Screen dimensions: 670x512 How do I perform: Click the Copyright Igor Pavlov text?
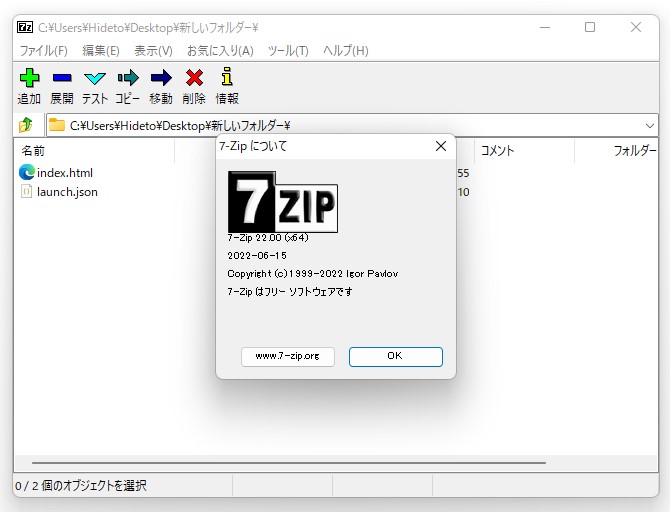pyautogui.click(x=312, y=274)
